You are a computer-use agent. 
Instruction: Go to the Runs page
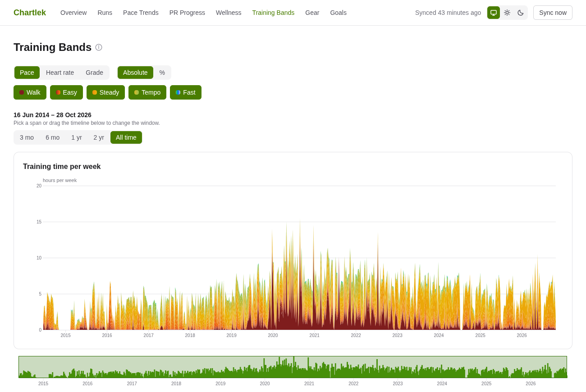[105, 13]
